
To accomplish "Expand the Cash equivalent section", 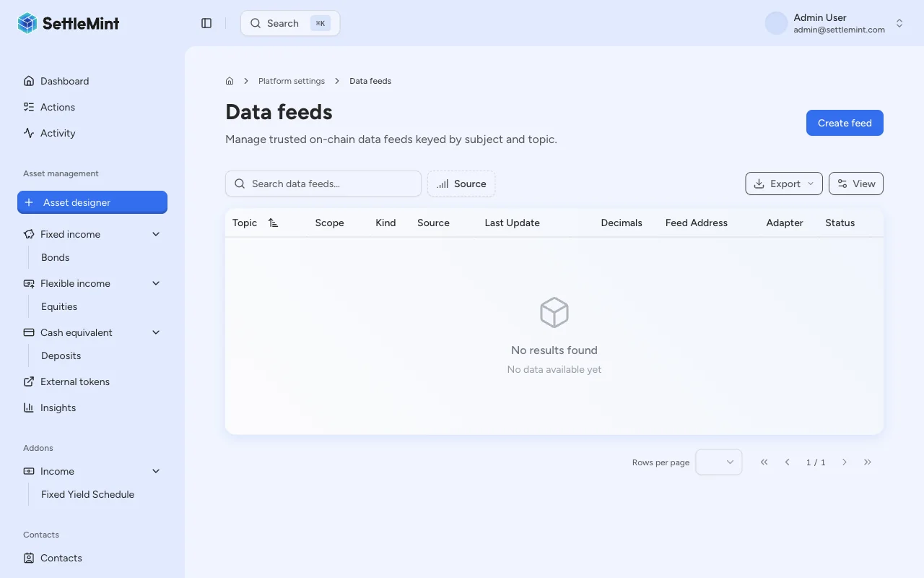I will (155, 332).
